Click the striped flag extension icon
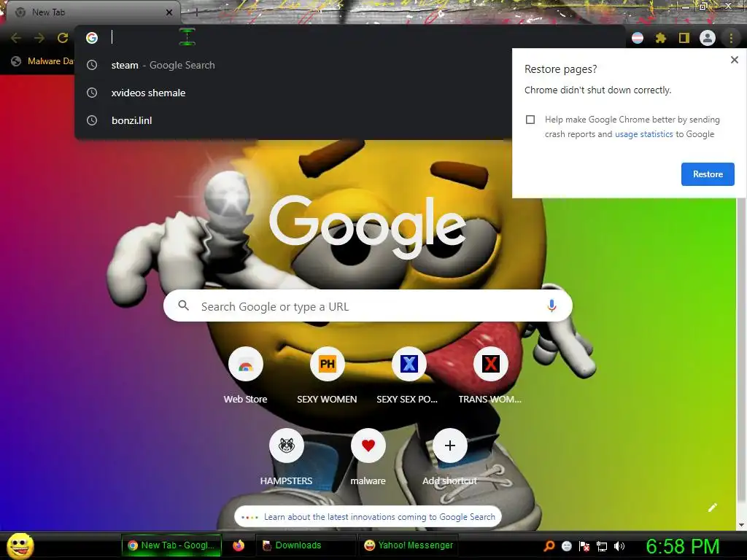The width and height of the screenshot is (747, 560). pos(638,38)
